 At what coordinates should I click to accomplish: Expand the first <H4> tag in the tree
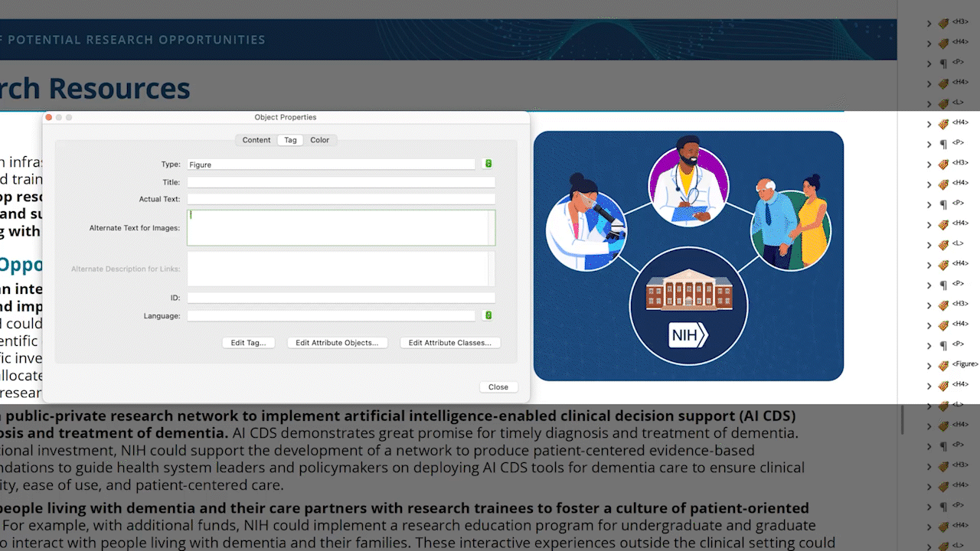927,42
